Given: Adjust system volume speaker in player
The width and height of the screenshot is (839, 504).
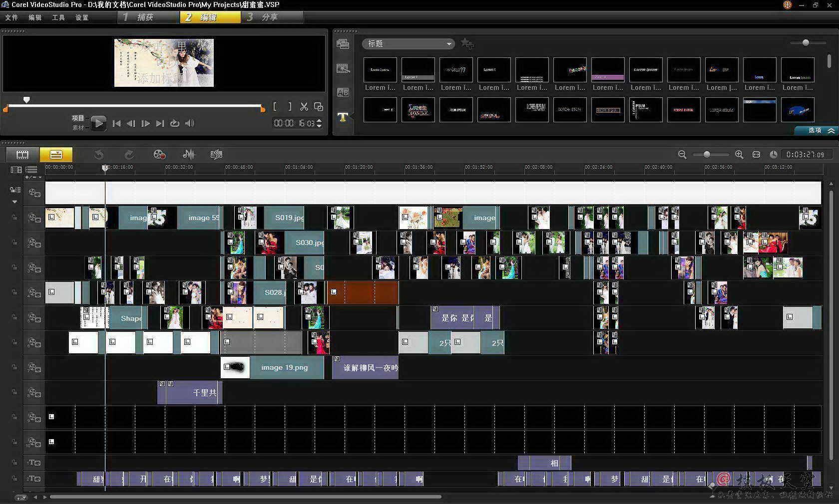Looking at the screenshot, I should [x=189, y=123].
